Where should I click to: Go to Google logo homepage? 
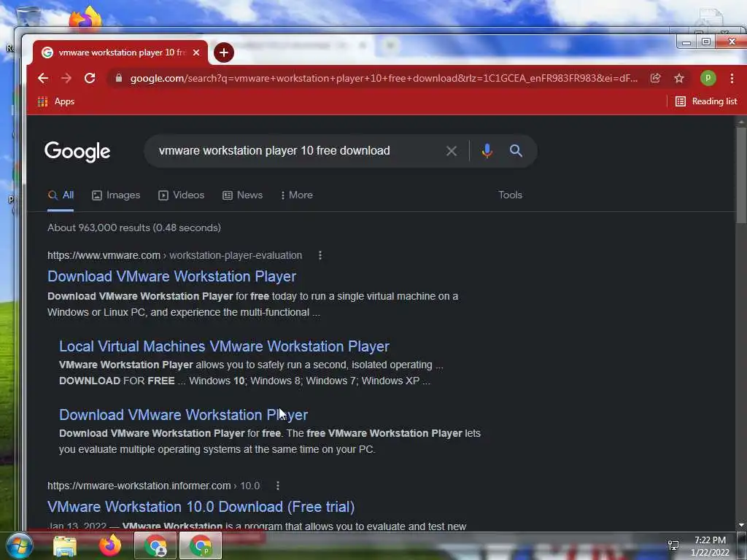pyautogui.click(x=77, y=152)
